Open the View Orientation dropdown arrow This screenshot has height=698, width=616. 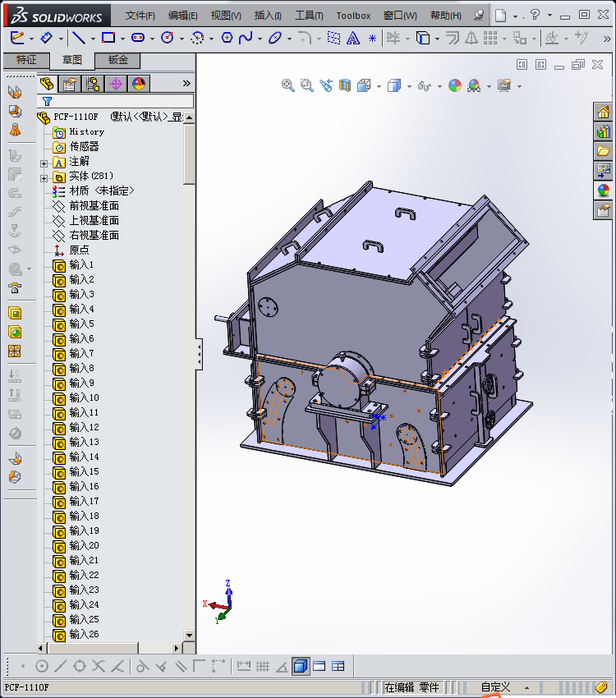pos(379,86)
